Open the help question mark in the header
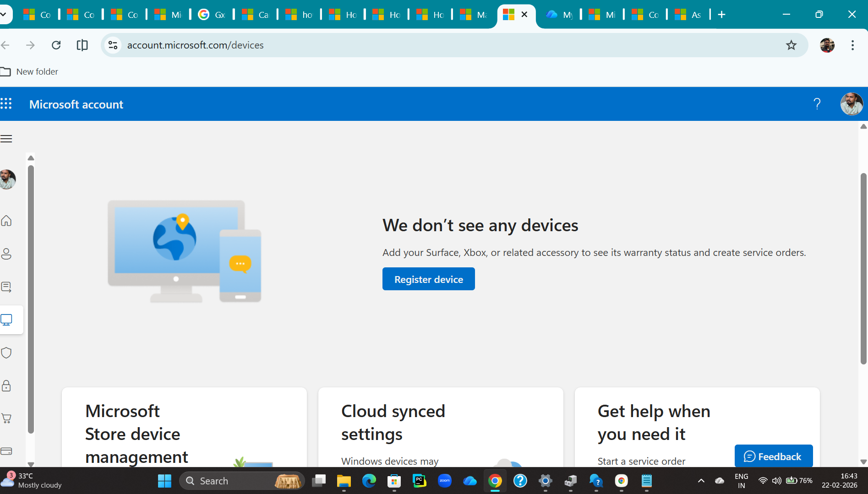Screen dimensions: 868x494 tap(817, 104)
